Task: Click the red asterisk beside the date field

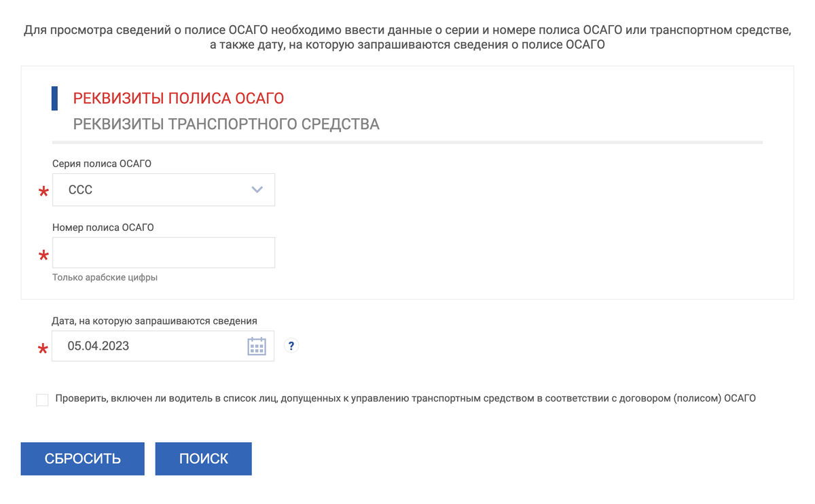Action: pyautogui.click(x=43, y=349)
